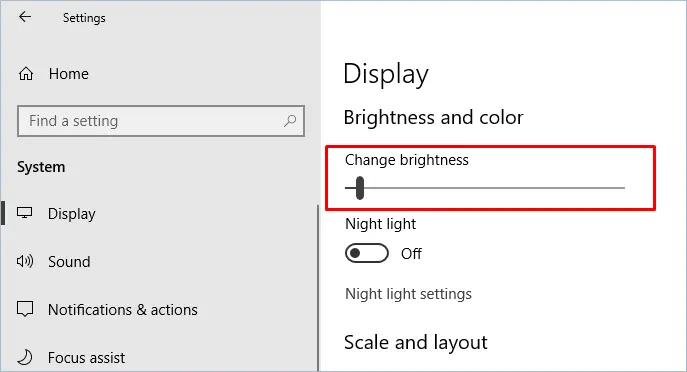Click the middle of the brightness slider track

pyautogui.click(x=485, y=188)
